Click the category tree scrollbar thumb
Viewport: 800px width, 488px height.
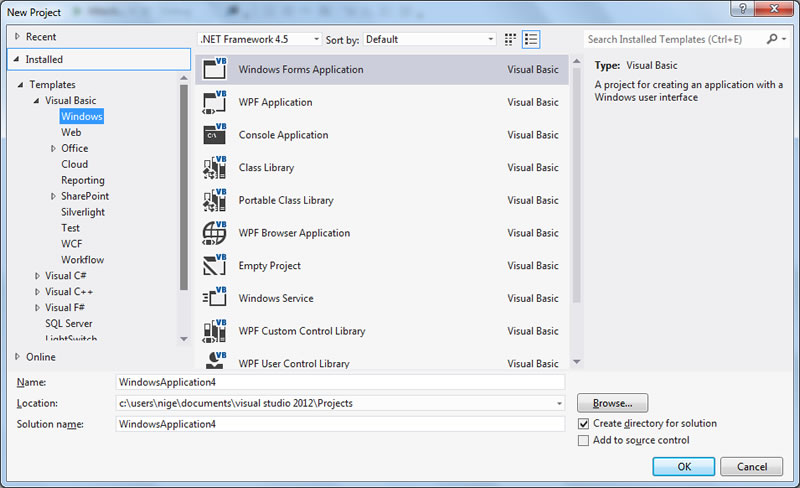pos(184,188)
